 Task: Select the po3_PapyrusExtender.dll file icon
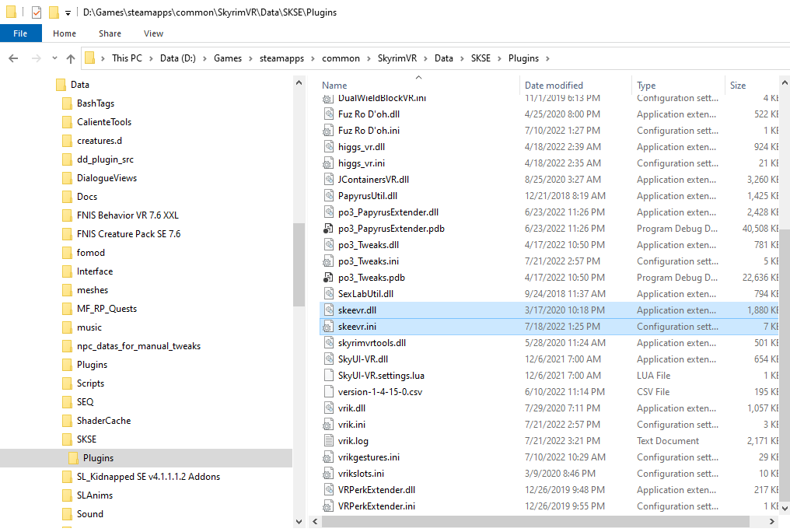point(328,212)
